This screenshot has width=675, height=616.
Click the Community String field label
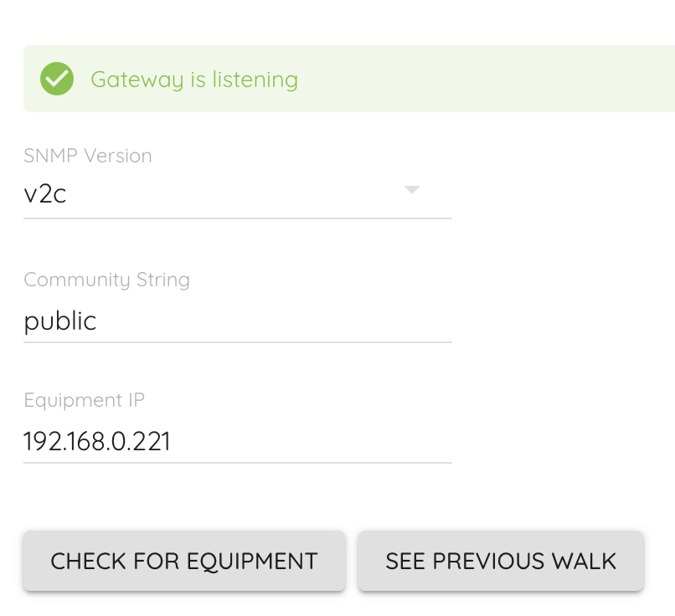(106, 280)
